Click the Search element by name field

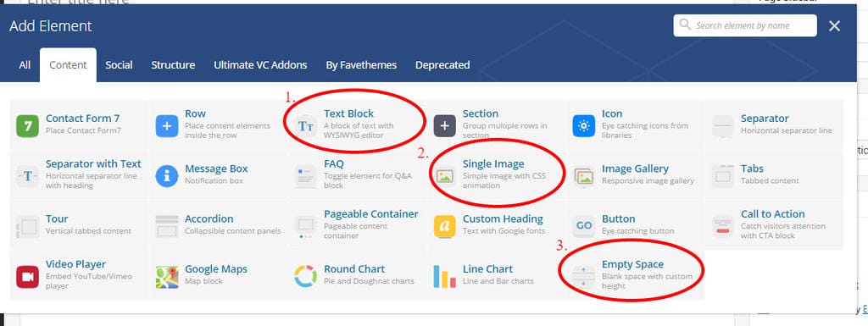click(745, 25)
